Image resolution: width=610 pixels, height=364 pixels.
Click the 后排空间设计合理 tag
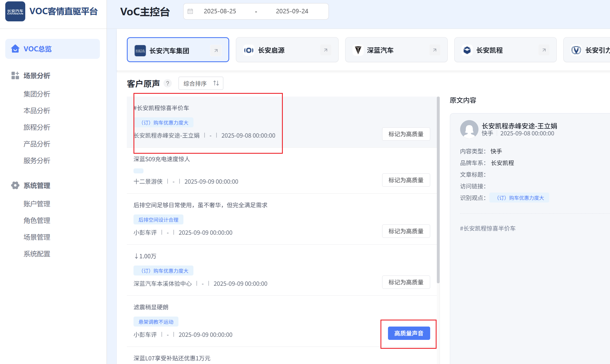coord(158,220)
